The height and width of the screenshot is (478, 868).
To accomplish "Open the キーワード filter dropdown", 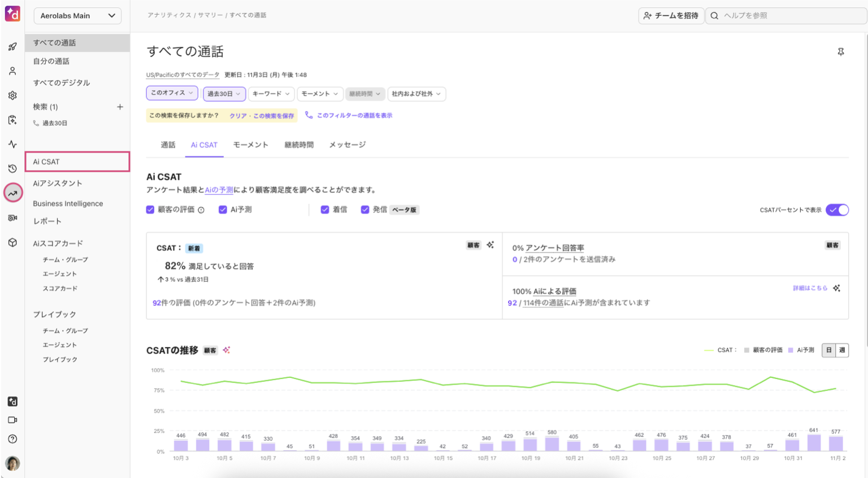I will pyautogui.click(x=271, y=94).
